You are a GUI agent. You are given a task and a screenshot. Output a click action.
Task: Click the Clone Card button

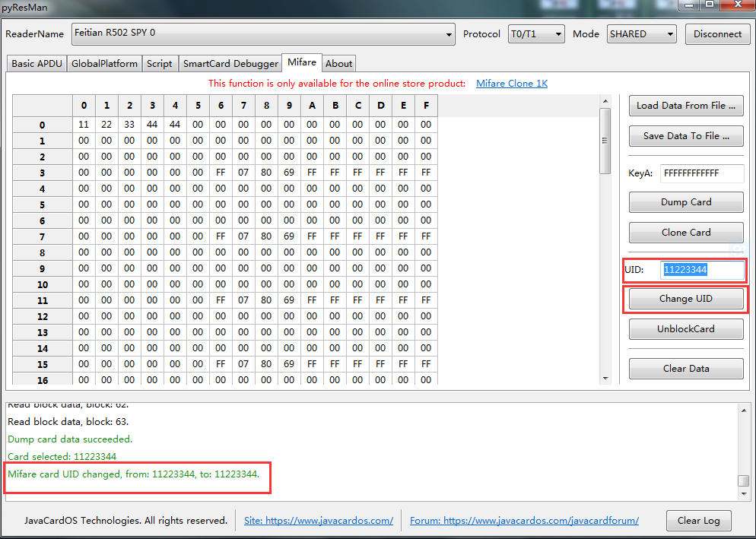[686, 233]
